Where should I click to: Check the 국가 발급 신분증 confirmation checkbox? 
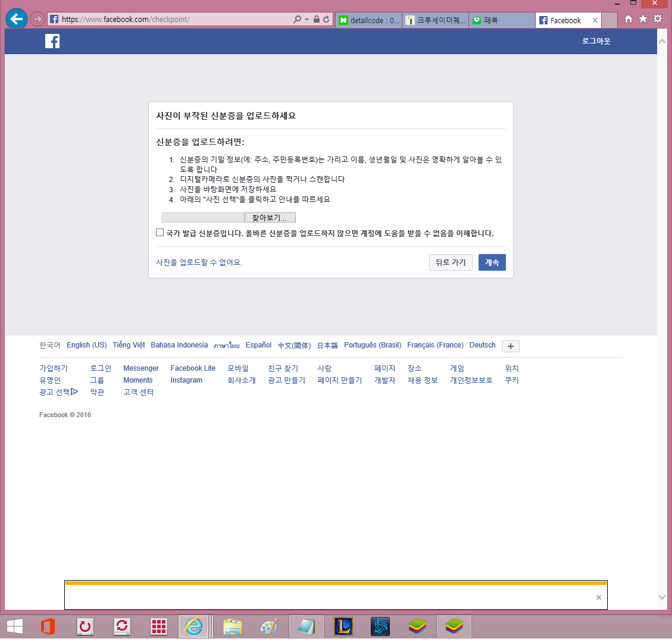coord(160,233)
